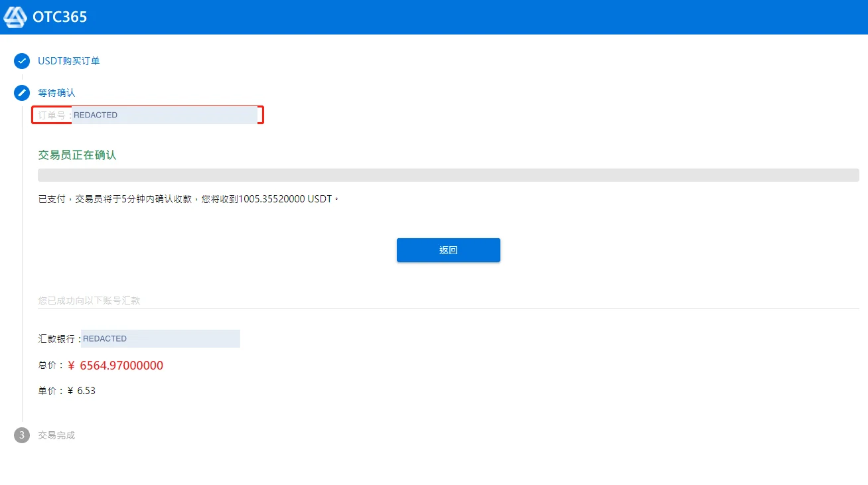Click the OTC365 triangle logo icon
This screenshot has height=485, width=868.
(x=16, y=17)
